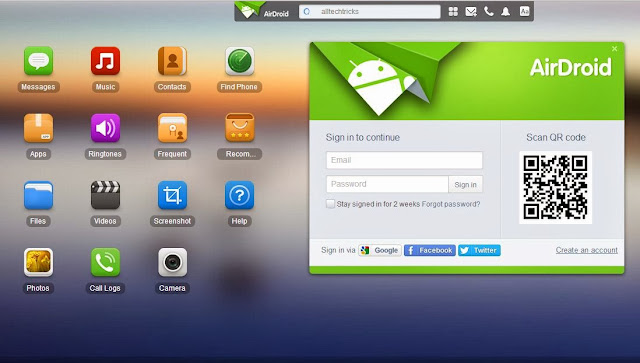Click the notifications bell icon in toolbar
640x363 pixels.
pyautogui.click(x=506, y=11)
